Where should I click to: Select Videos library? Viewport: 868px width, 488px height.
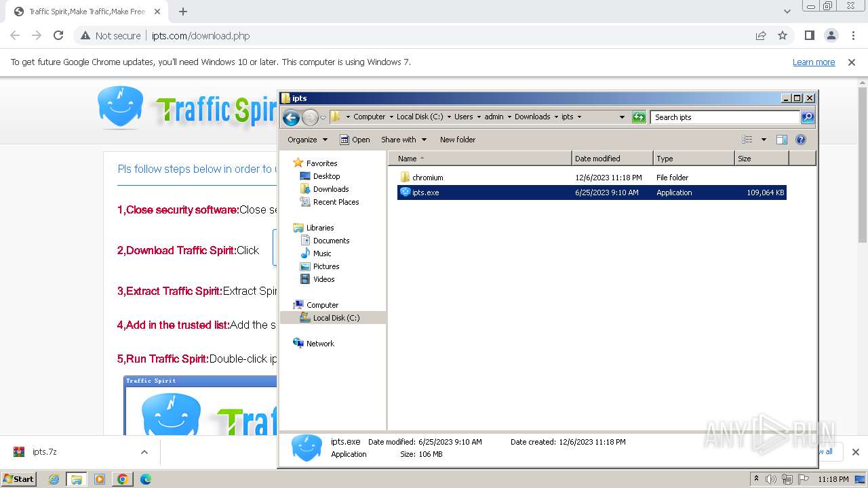click(x=323, y=279)
